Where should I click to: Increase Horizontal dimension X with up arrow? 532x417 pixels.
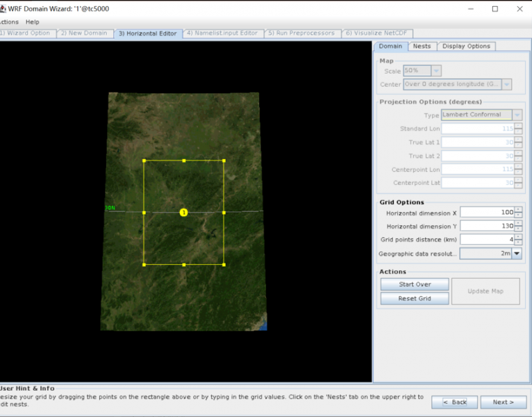pyautogui.click(x=518, y=209)
